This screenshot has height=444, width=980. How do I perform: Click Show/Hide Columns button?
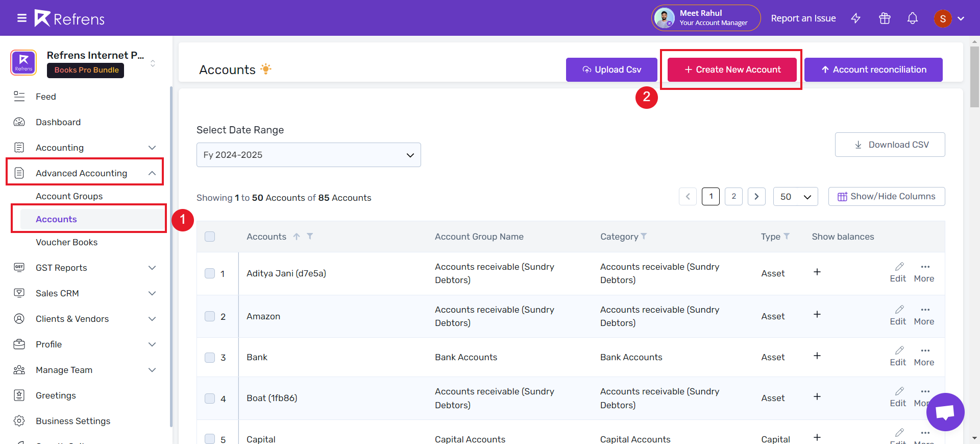pyautogui.click(x=887, y=196)
